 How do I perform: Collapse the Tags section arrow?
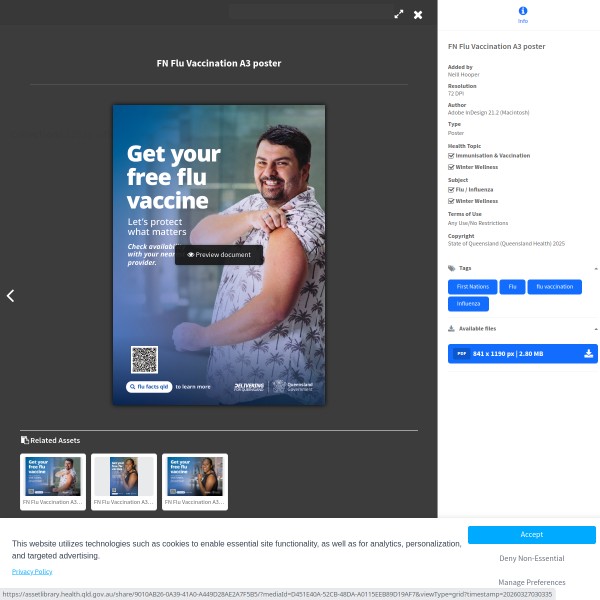click(596, 268)
